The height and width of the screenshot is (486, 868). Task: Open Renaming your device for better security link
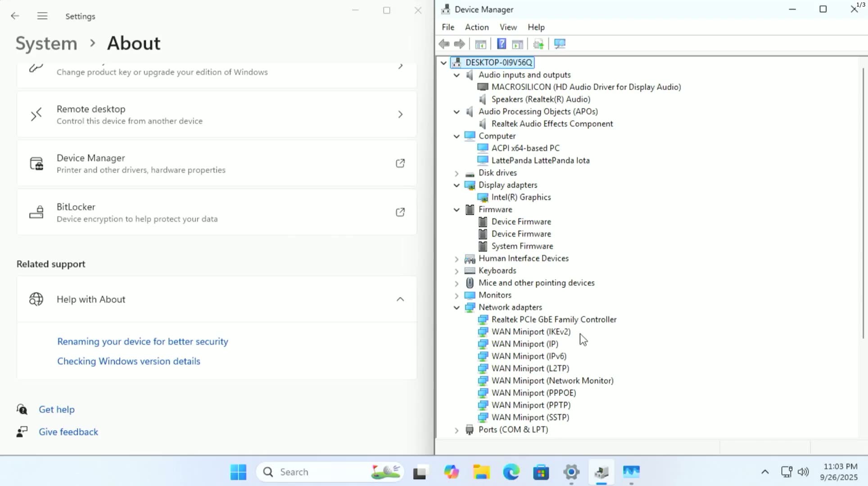[x=142, y=342]
